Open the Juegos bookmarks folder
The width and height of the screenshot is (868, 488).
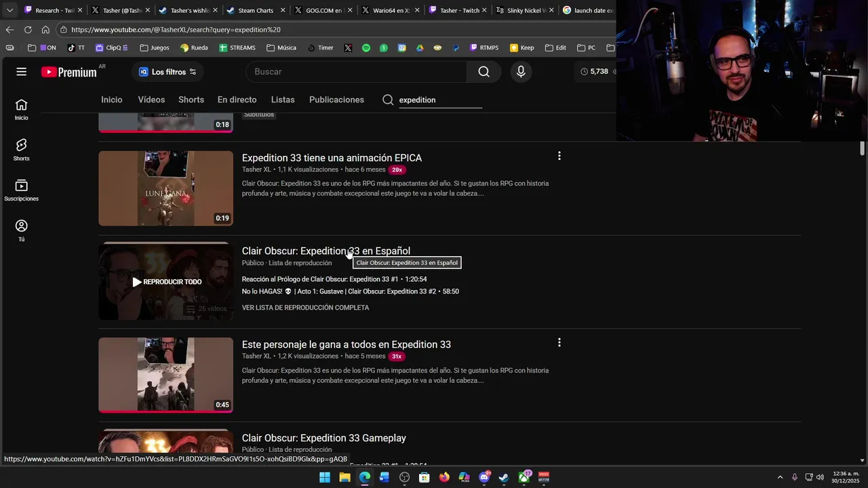coord(155,48)
